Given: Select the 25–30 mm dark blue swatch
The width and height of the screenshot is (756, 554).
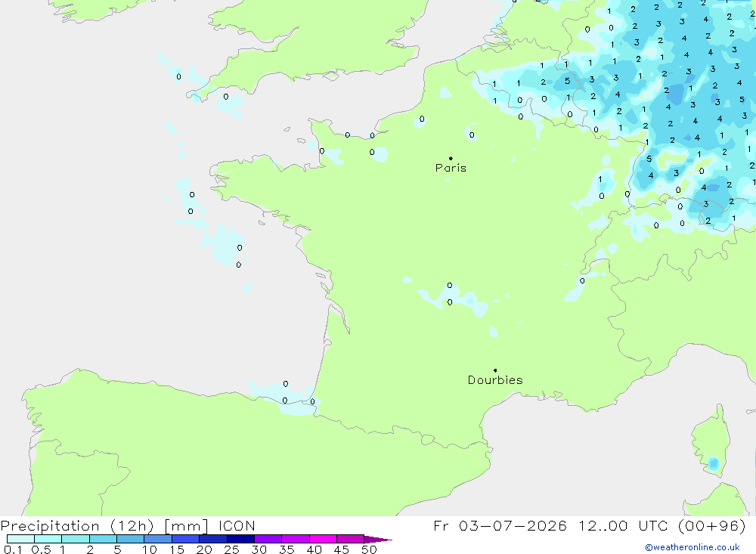Looking at the screenshot, I should [x=240, y=539].
